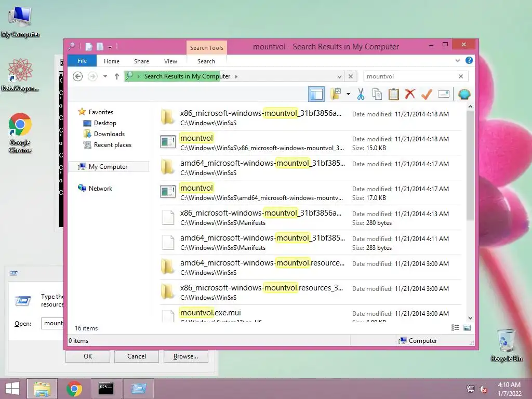Open the Search ribbon tab
Viewport: 532px width, 399px height.
click(206, 61)
